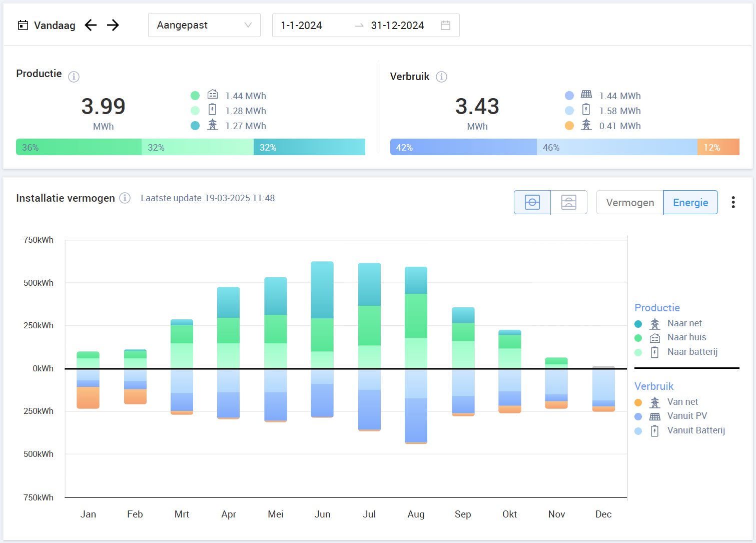The width and height of the screenshot is (756, 543).
Task: Toggle 'Van net' series in legend
Action: [x=682, y=402]
